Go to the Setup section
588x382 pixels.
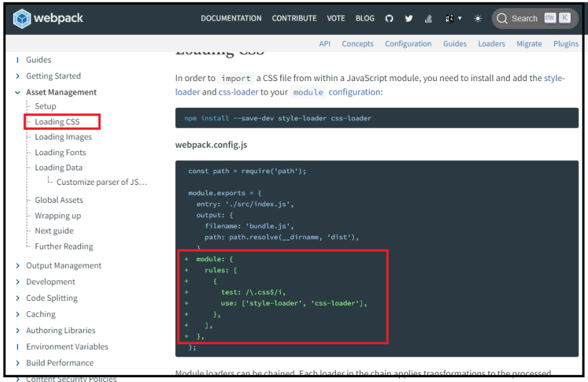tap(45, 106)
